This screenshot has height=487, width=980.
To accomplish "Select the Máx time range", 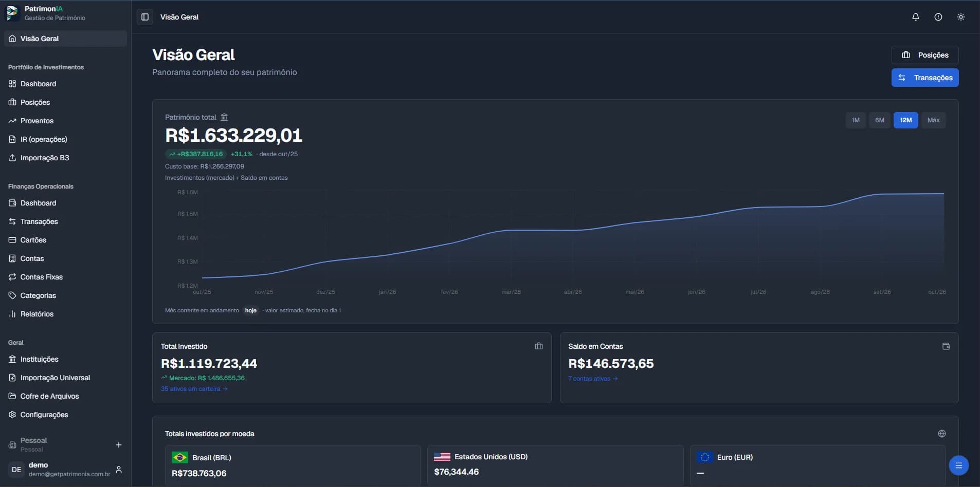I will [934, 120].
